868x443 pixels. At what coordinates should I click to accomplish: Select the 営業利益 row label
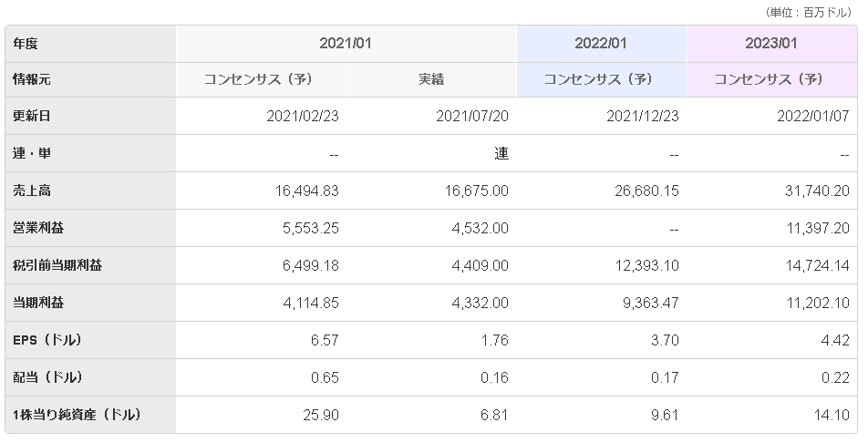pos(38,228)
